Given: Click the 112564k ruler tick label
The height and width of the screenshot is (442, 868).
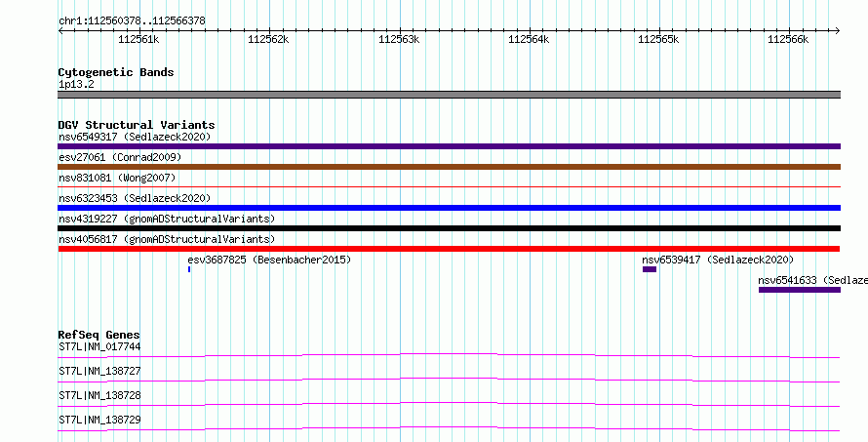Looking at the screenshot, I should coord(529,39).
